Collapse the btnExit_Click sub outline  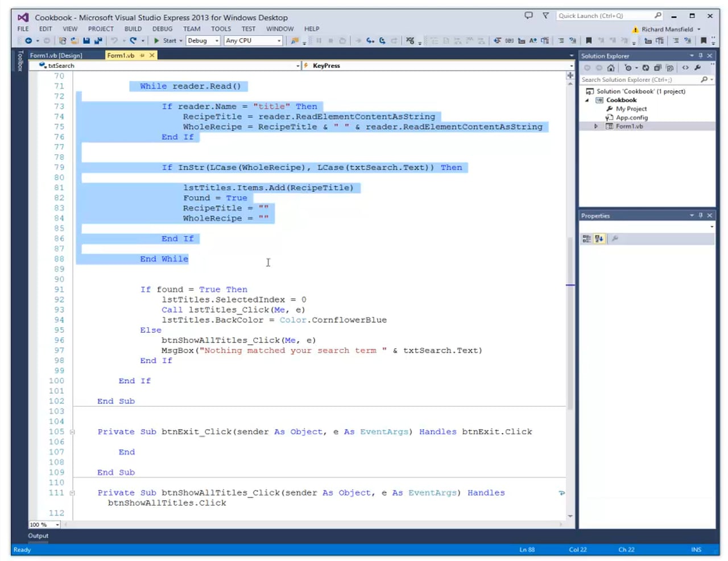pyautogui.click(x=72, y=432)
